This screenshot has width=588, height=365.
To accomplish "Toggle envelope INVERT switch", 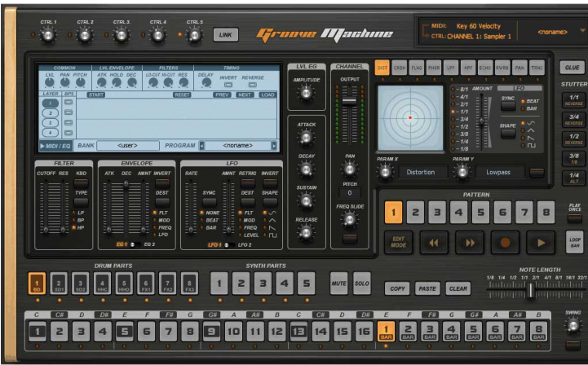I will point(162,183).
